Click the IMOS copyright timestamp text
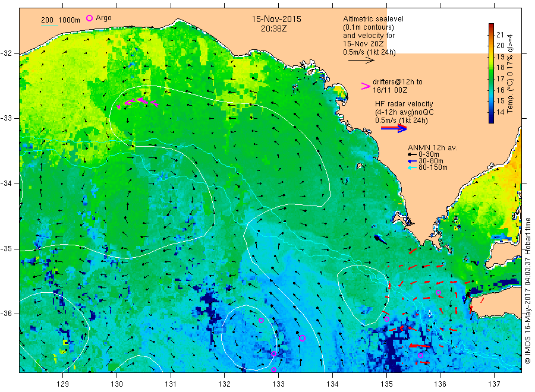The image size is (535, 392). point(528,291)
